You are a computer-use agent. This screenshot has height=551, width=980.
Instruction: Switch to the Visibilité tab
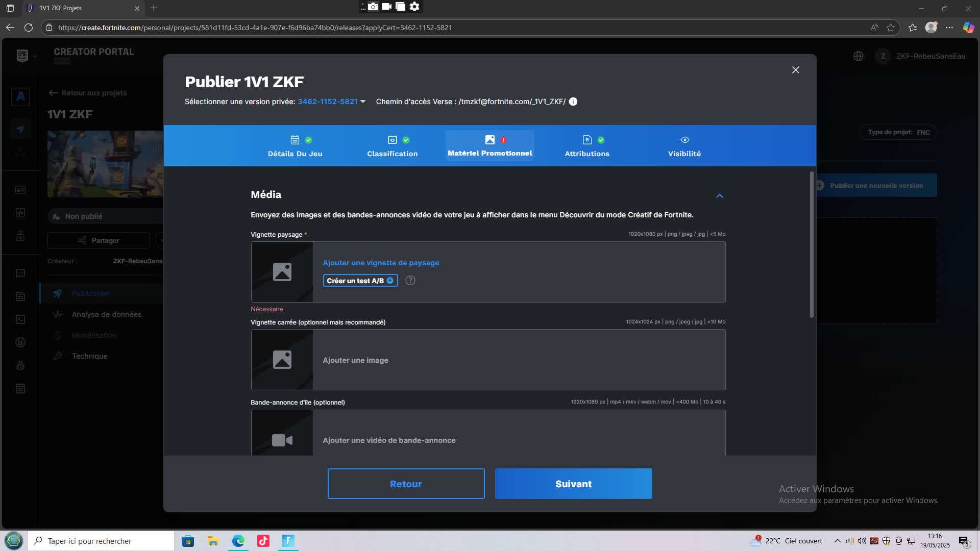(684, 146)
